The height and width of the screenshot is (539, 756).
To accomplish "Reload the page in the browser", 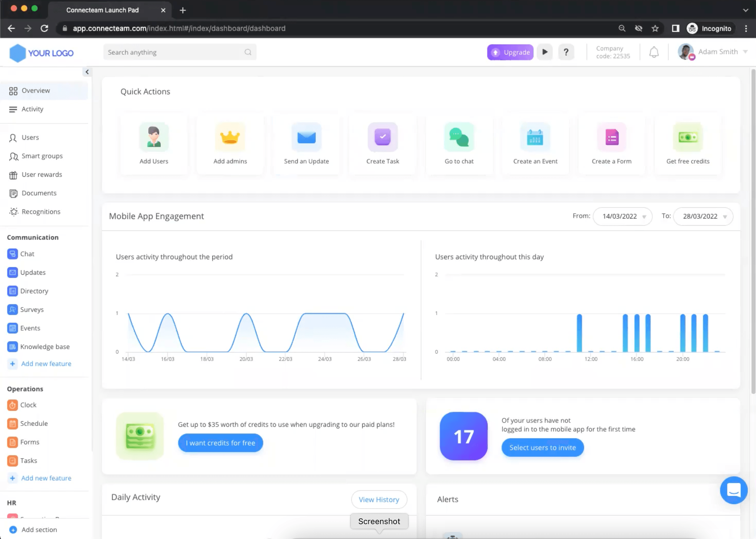I will click(x=44, y=29).
